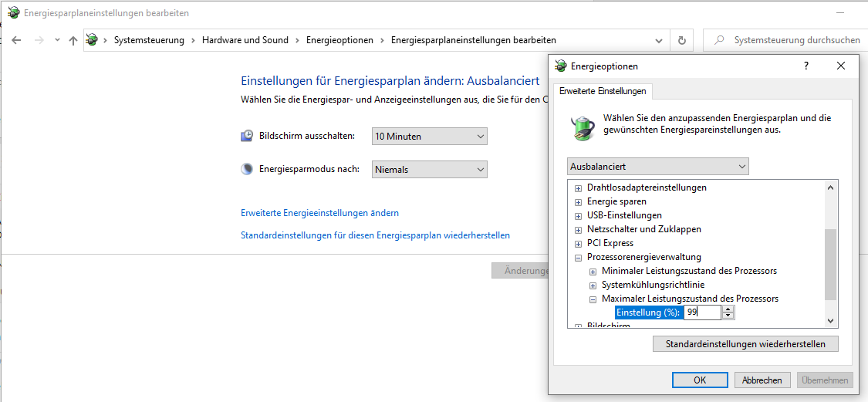This screenshot has height=402, width=868.
Task: Click the percentage value field showing 99
Action: (x=702, y=312)
